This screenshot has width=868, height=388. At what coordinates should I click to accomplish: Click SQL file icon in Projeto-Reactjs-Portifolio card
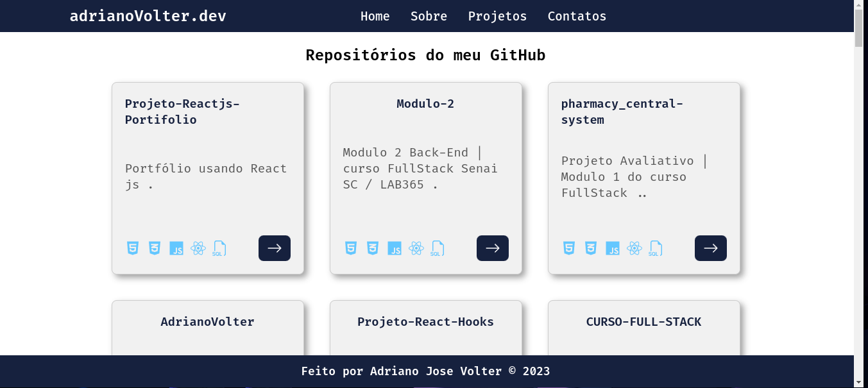click(x=219, y=248)
